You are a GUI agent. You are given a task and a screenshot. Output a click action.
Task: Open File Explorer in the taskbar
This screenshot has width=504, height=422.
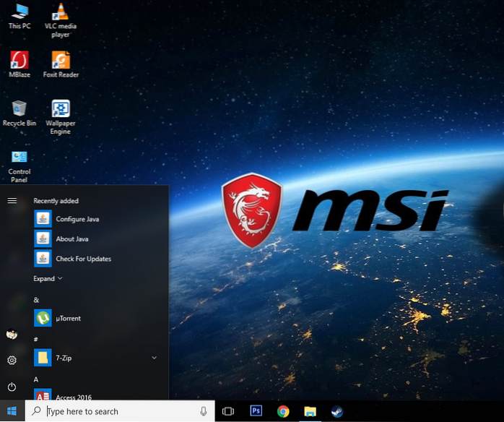pyautogui.click(x=310, y=411)
